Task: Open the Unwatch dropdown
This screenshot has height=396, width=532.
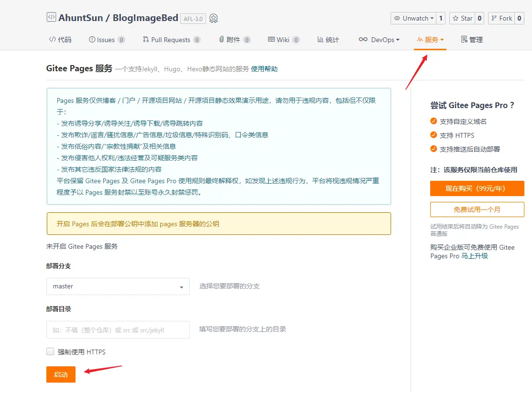Action: [x=413, y=18]
